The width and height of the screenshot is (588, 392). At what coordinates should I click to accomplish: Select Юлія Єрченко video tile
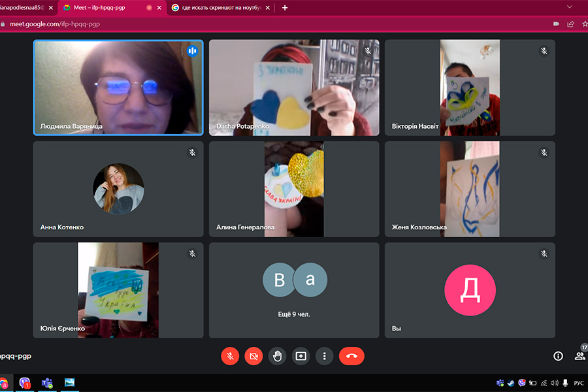tap(118, 290)
